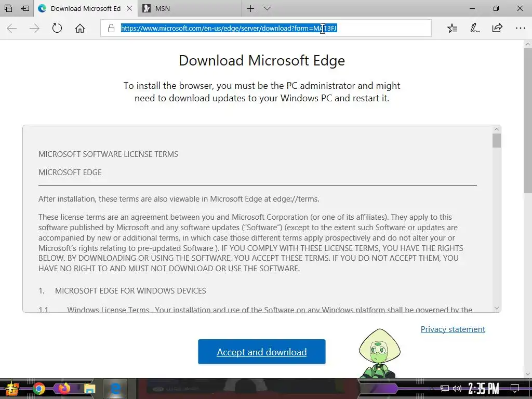Click the 2:35 PM clock
532x399 pixels.
tap(484, 389)
